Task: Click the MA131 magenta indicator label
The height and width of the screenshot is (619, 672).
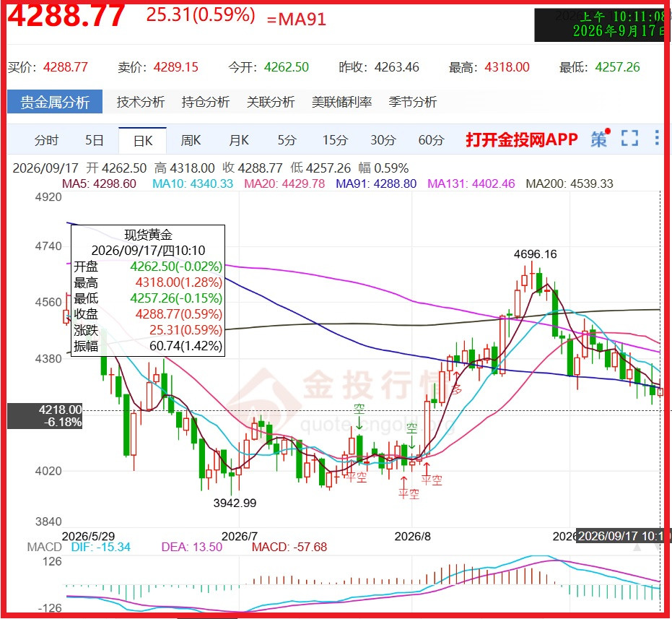Action: point(471,183)
